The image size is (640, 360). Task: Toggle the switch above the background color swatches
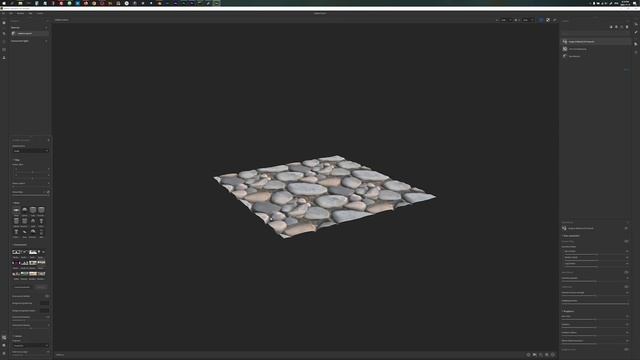coord(47,296)
